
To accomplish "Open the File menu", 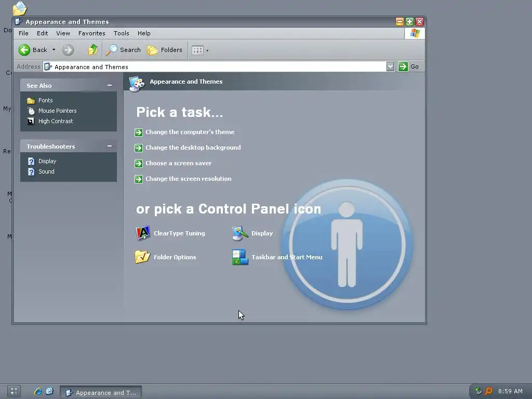I will [23, 33].
